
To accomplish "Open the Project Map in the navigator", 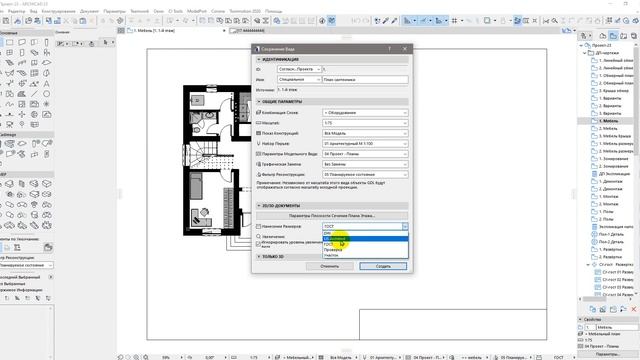I will click(603, 36).
